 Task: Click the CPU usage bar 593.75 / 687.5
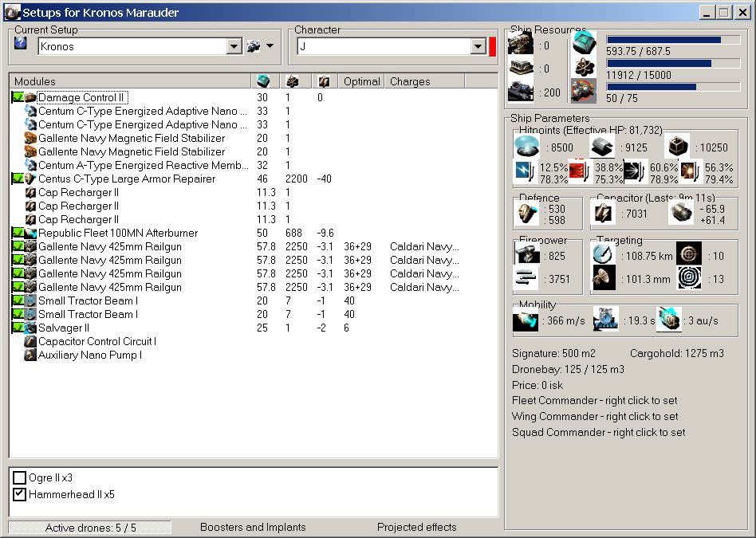pyautogui.click(x=673, y=40)
